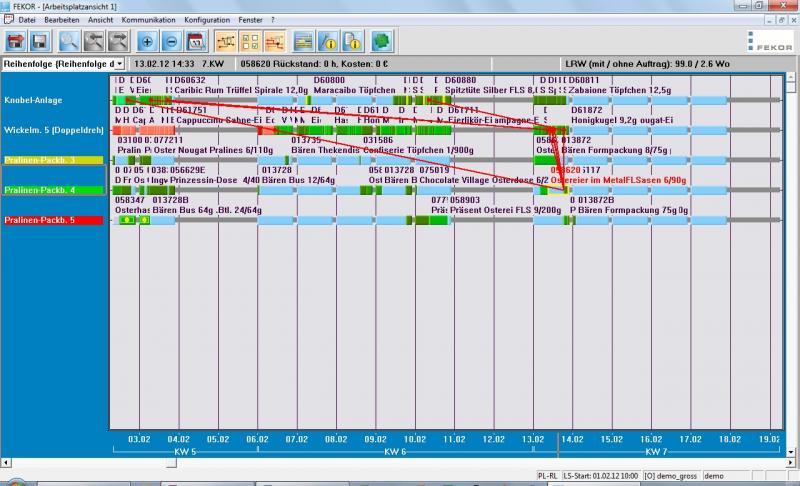Click the PL-RL status bar entry
This screenshot has width=800, height=486.
tap(547, 476)
